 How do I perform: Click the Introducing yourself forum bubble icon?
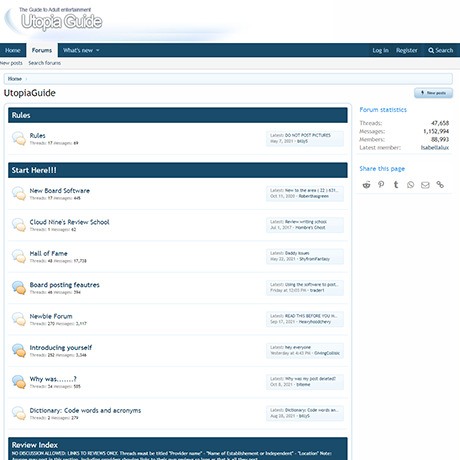click(19, 350)
